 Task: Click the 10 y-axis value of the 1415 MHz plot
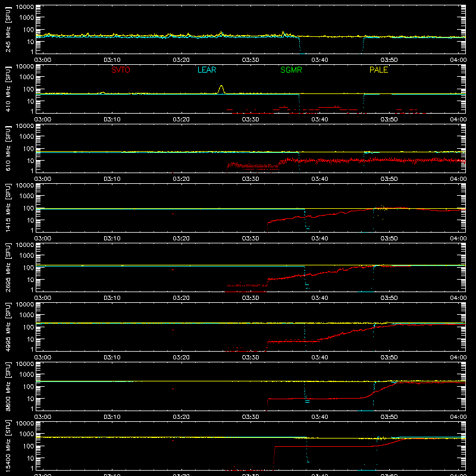(30, 220)
